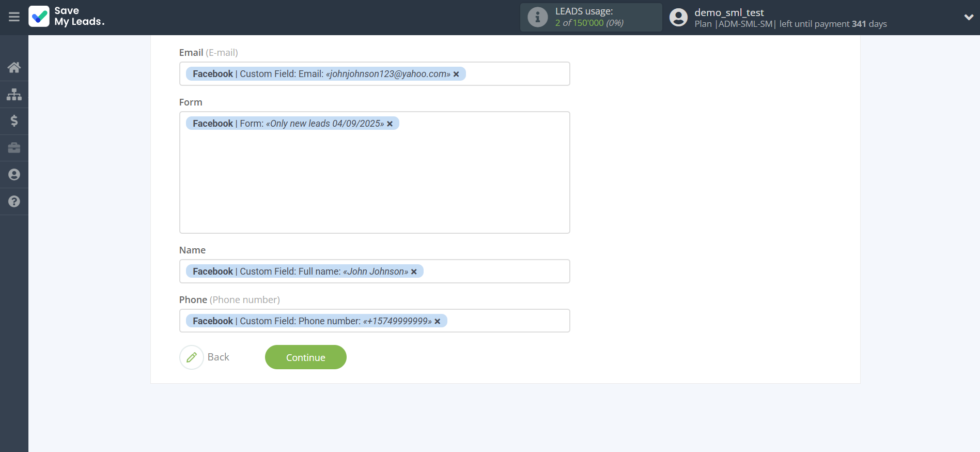980x452 pixels.
Task: Open help question mark icon
Action: (14, 202)
